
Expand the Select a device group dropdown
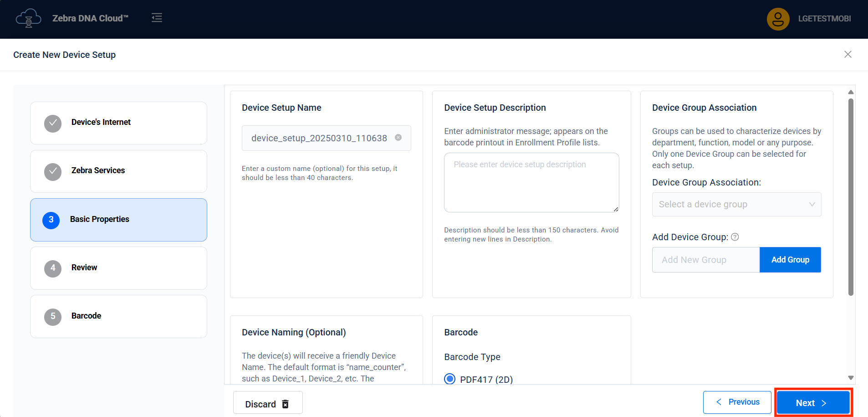pyautogui.click(x=736, y=204)
